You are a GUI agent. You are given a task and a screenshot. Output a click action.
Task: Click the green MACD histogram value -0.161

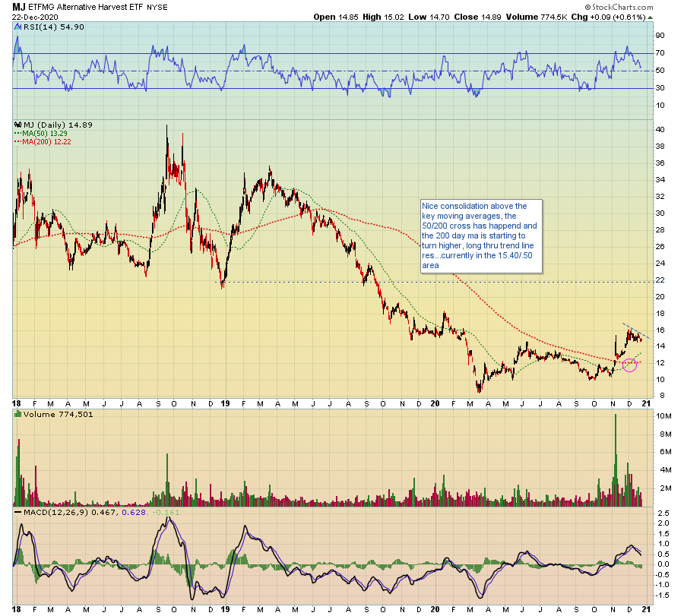pyautogui.click(x=166, y=512)
